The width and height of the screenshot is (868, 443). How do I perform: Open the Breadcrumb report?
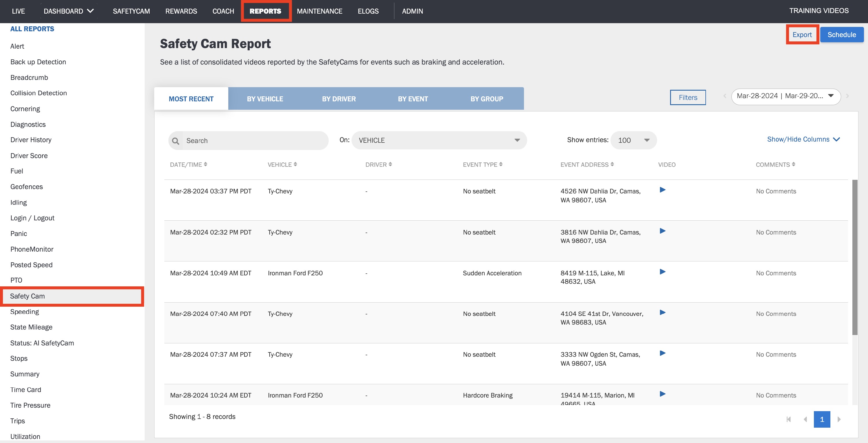click(29, 78)
